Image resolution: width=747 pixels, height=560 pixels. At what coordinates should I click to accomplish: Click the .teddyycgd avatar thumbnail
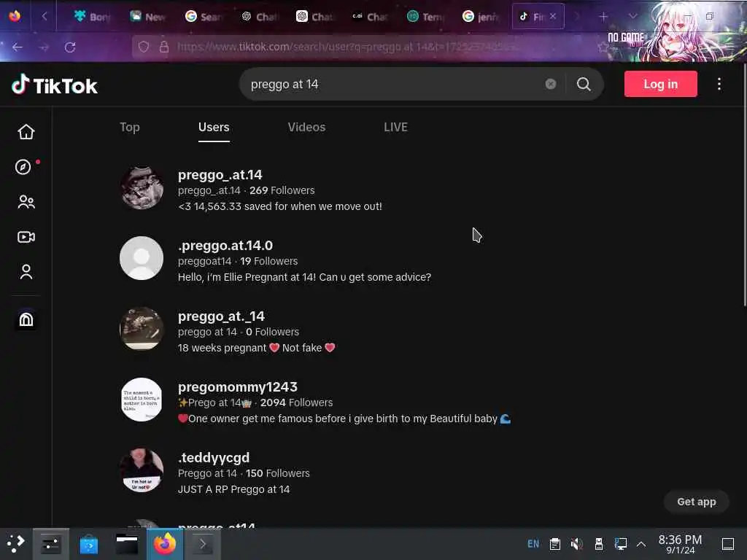142,470
